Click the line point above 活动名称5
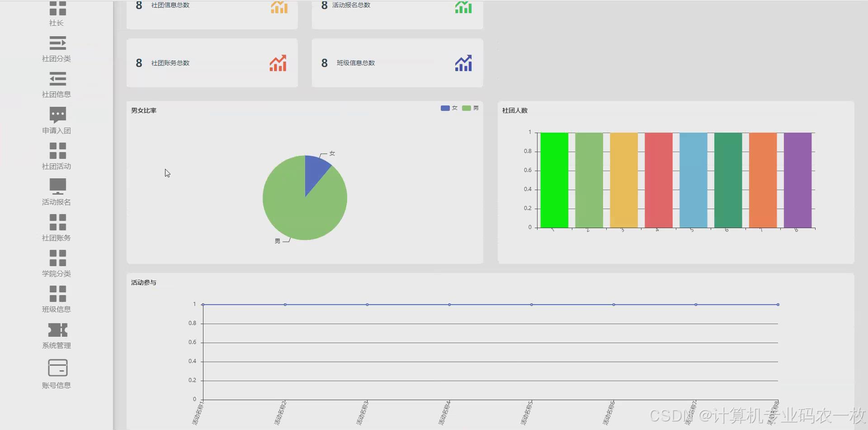 (x=532, y=305)
